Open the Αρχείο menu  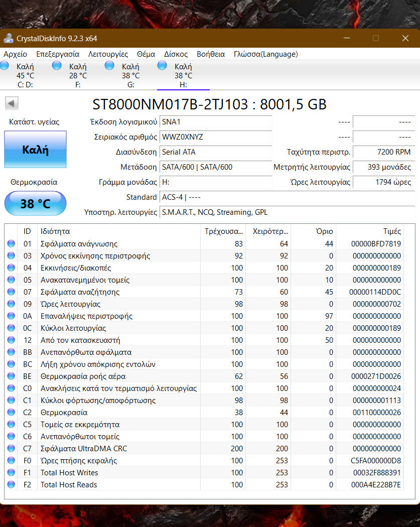(x=15, y=54)
